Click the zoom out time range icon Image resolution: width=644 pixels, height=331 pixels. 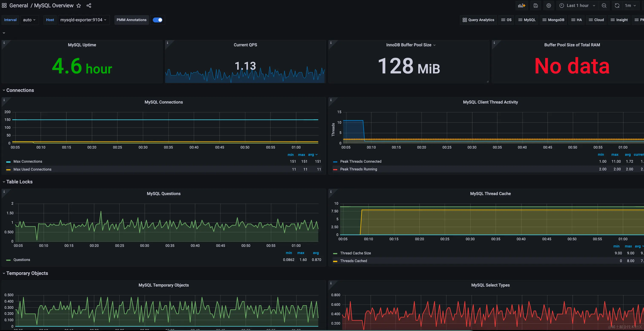(x=604, y=6)
